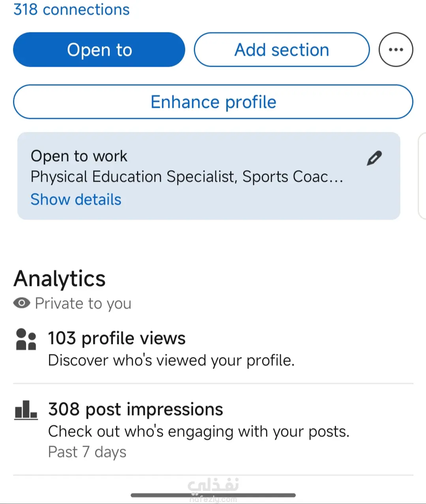Expand Show details in Open to work
The image size is (426, 504).
(76, 199)
